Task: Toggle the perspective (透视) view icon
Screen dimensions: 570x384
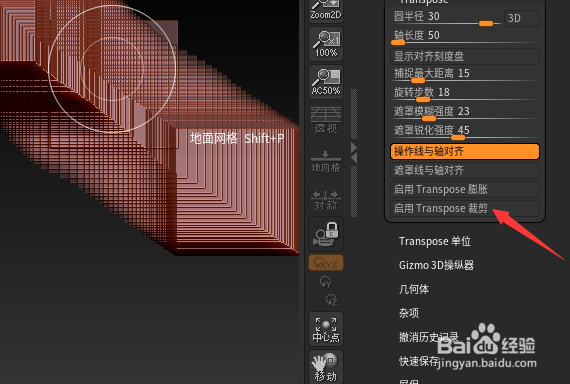Action: point(326,120)
